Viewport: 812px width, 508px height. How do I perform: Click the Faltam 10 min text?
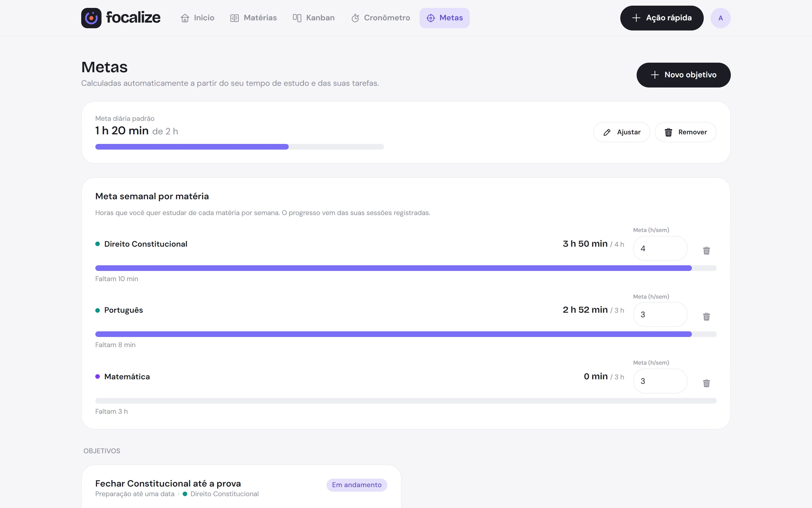click(116, 279)
